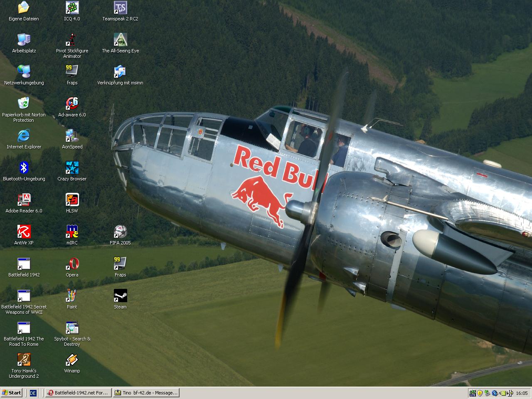532x399 pixels.
Task: Click the 16:05 taskbar clock
Action: (x=522, y=393)
